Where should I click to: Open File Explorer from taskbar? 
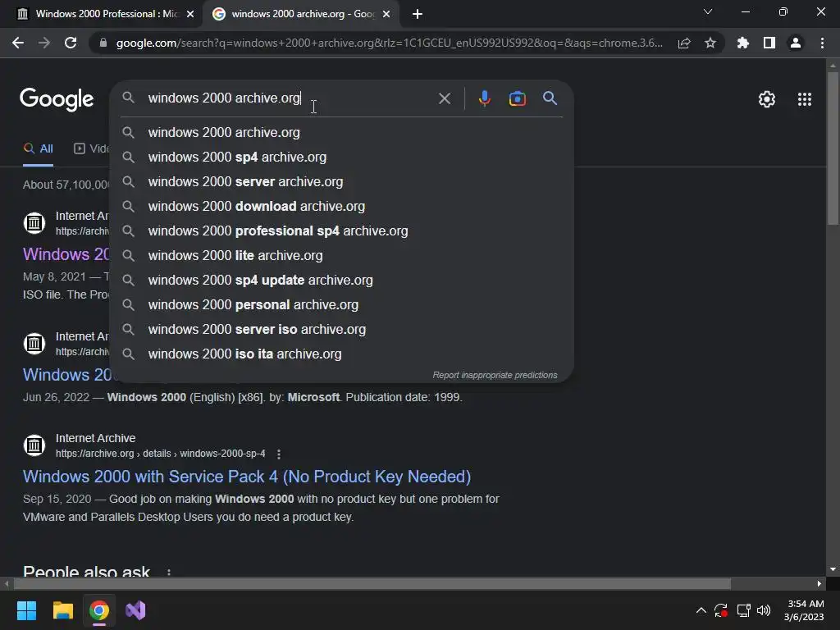[62, 610]
